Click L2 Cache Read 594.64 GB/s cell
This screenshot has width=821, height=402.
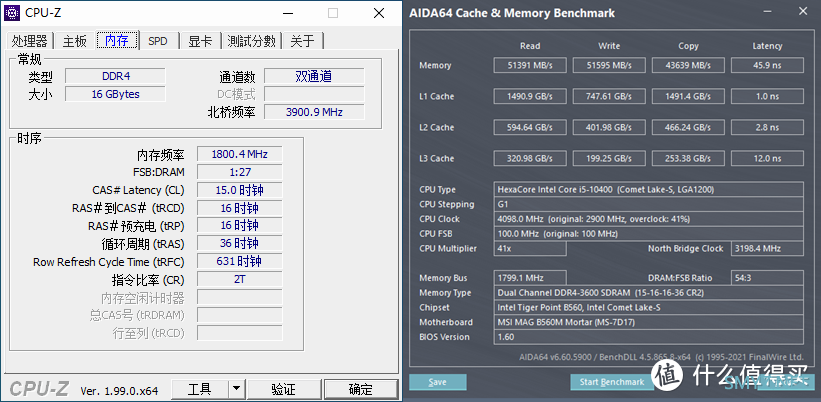pos(530,127)
